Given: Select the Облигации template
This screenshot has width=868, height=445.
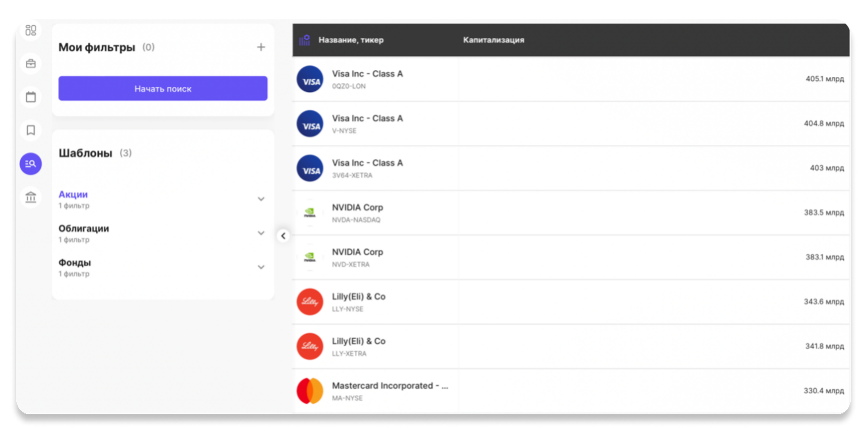Looking at the screenshot, I should click(84, 229).
